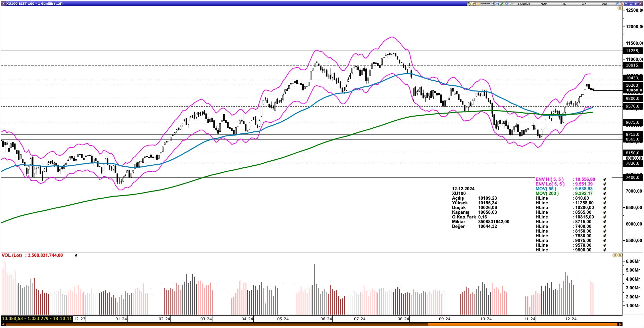Viewport: 644px width, 328px height.
Task: Toggle the MOV(55) indicator checkmark
Action: (604, 189)
